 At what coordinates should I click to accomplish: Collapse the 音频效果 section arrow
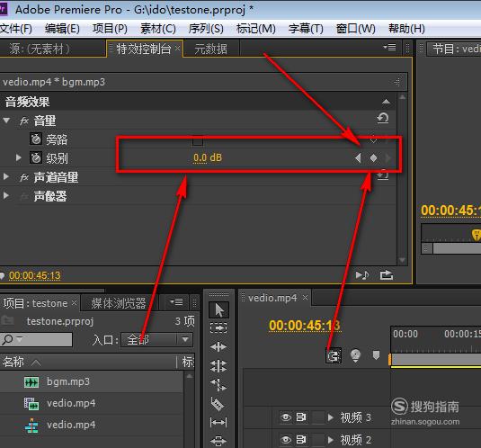(386, 102)
